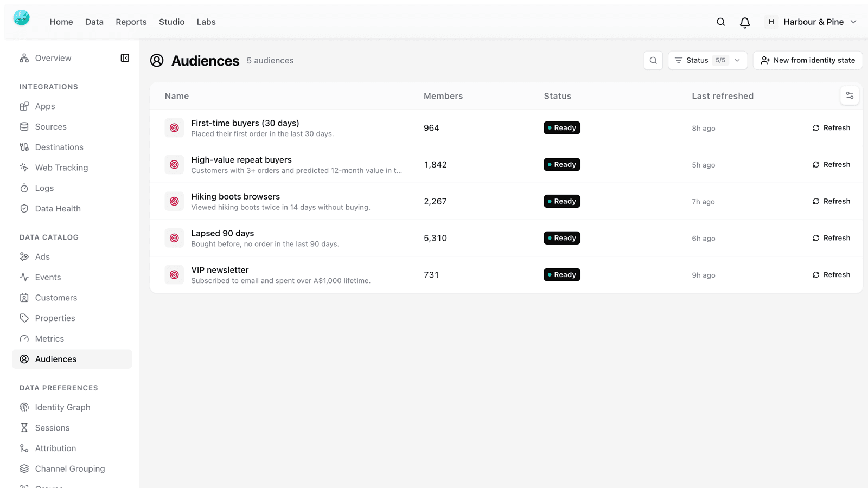The width and height of the screenshot is (868, 488).
Task: Click Ready status of VIP newsletter
Action: [x=562, y=275]
